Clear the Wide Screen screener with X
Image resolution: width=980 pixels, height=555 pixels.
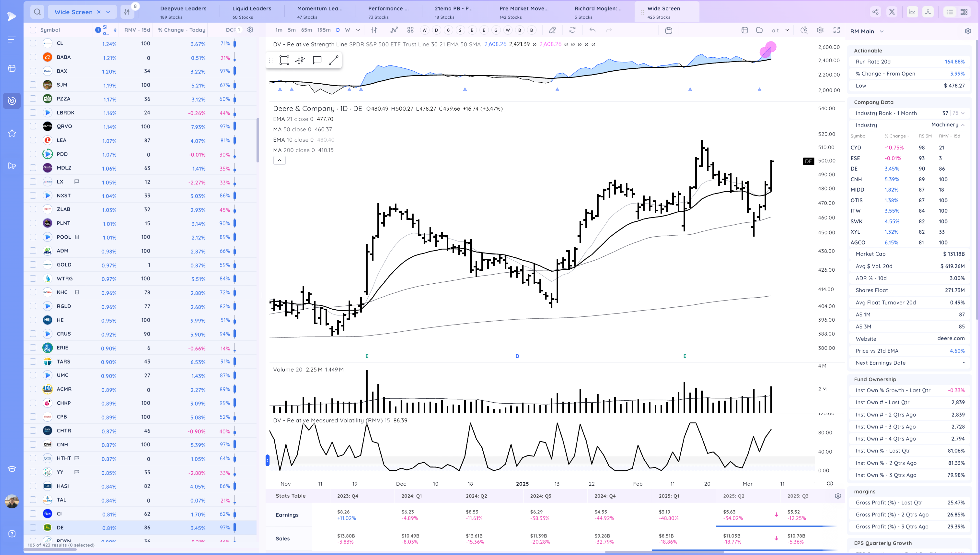(99, 12)
